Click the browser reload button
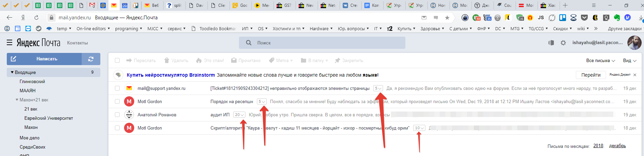This screenshot has height=156, width=644. 36,18
